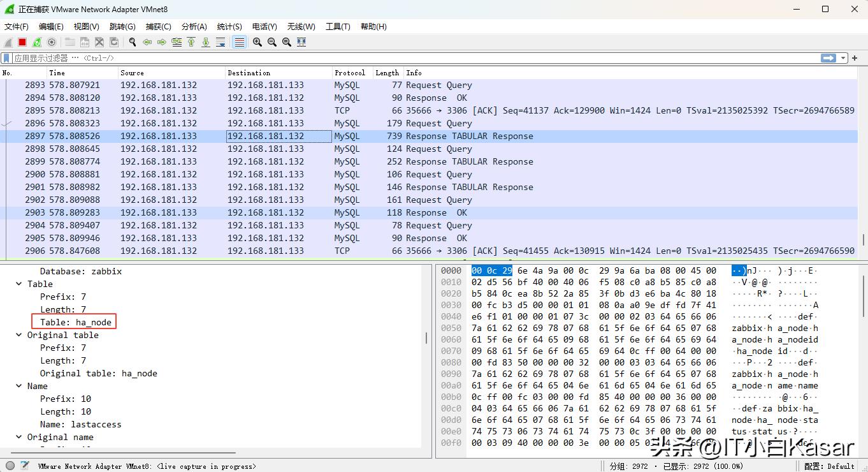868x472 pixels.
Task: Restart the current capture
Action: tap(37, 42)
